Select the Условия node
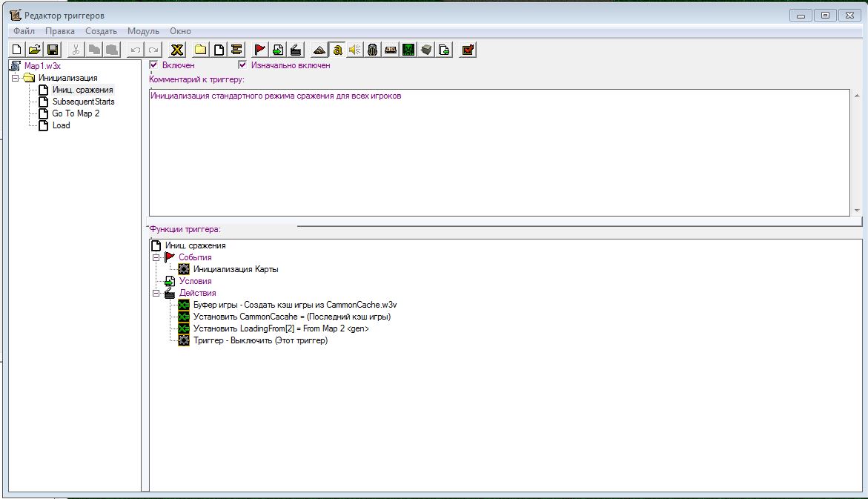The width and height of the screenshot is (868, 499). pos(195,281)
